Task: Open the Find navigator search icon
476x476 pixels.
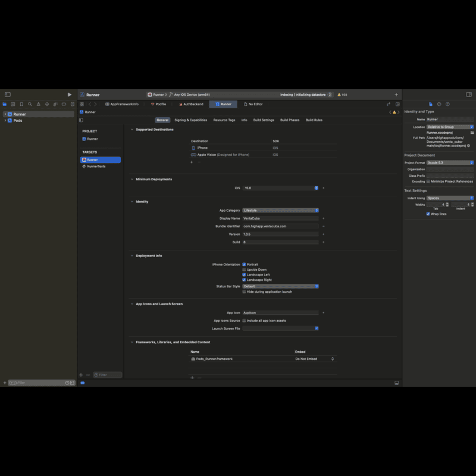Action: (30, 104)
